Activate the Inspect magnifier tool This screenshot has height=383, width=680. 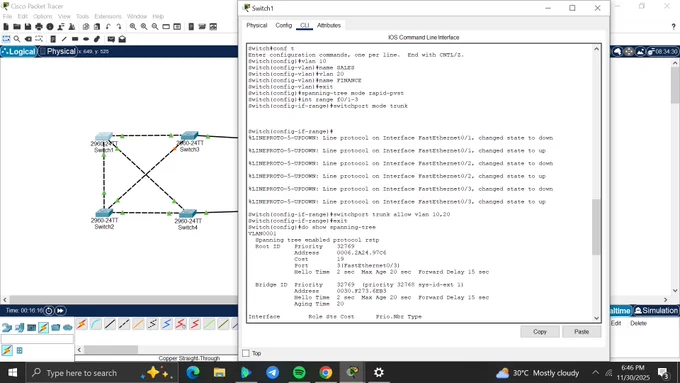(x=17, y=39)
